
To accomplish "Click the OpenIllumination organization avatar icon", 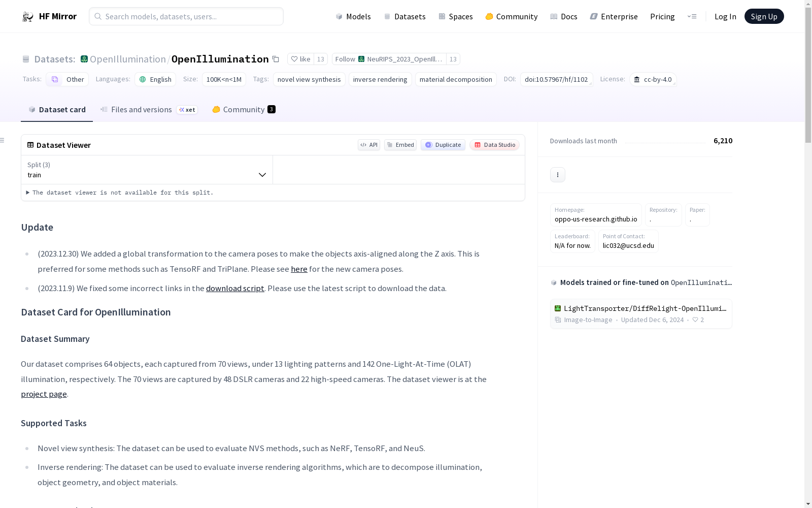I will point(84,59).
